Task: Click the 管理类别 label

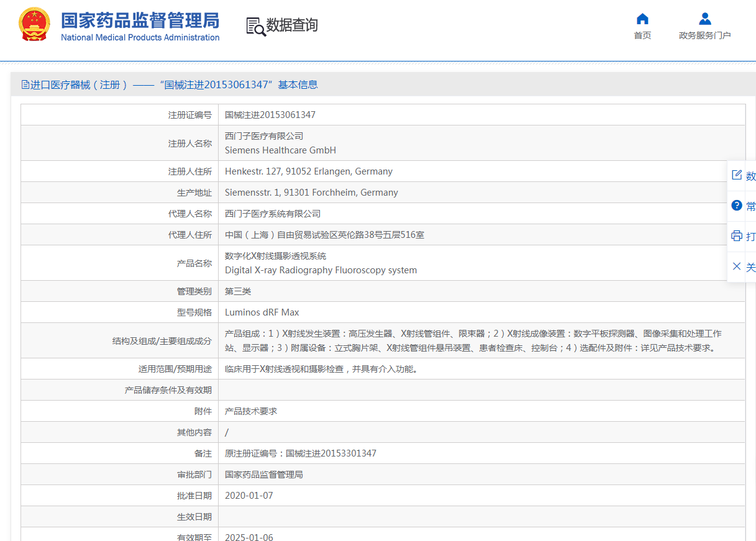Action: [x=194, y=291]
